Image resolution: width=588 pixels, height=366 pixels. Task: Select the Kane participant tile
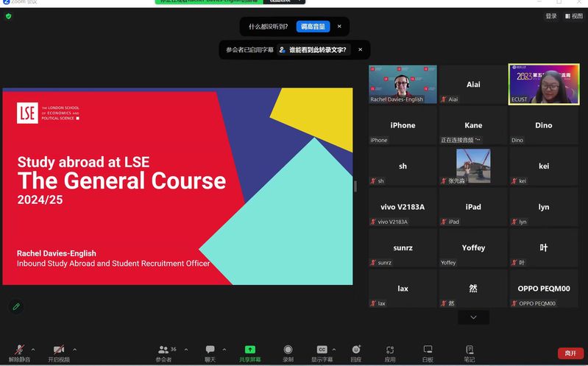pos(473,125)
